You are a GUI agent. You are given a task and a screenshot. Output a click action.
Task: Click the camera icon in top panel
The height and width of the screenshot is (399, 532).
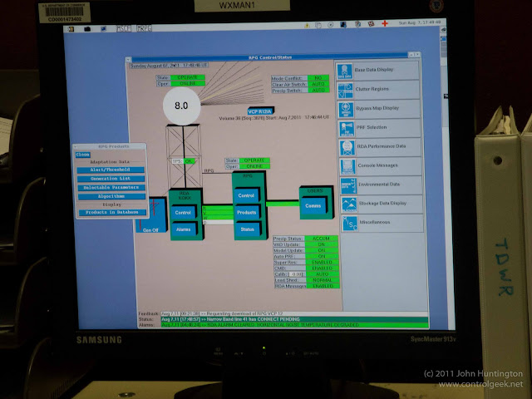click(87, 29)
